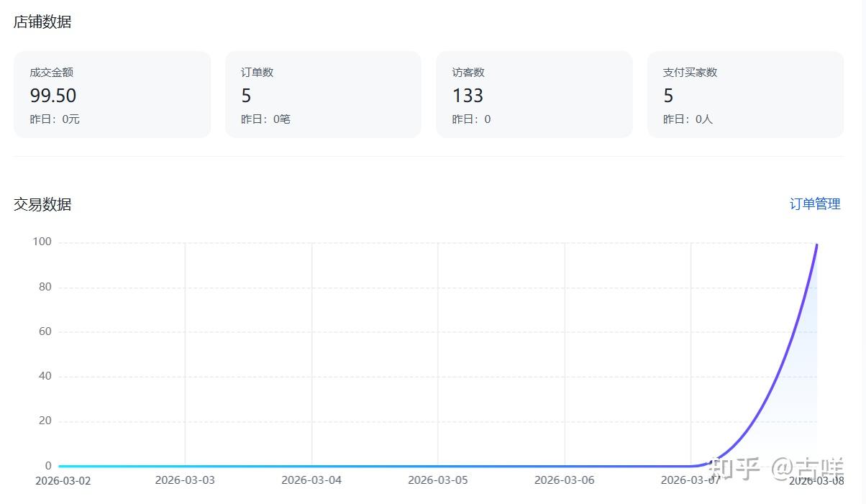Image resolution: width=866 pixels, height=504 pixels.
Task: Click the 店铺数据 section heading
Action: (x=42, y=22)
